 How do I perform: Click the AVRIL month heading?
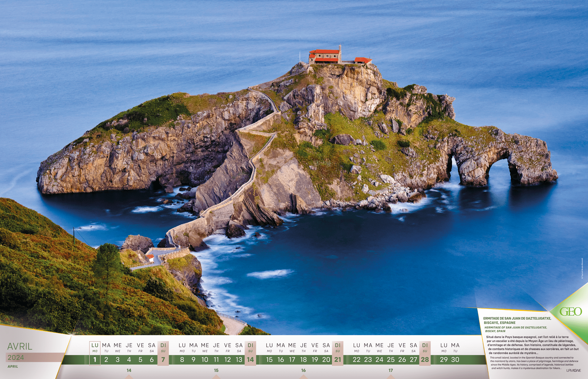[x=20, y=346]
